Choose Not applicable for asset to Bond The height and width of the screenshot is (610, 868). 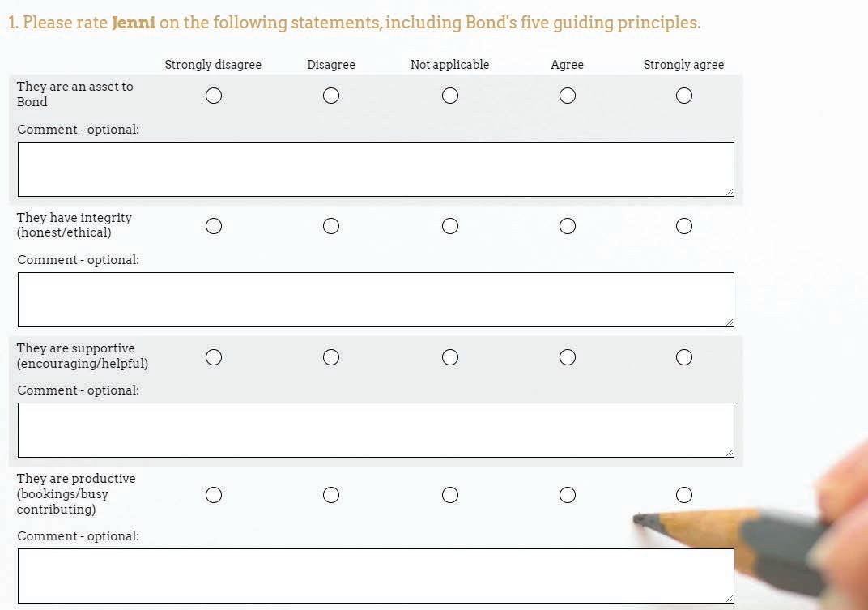(x=450, y=96)
